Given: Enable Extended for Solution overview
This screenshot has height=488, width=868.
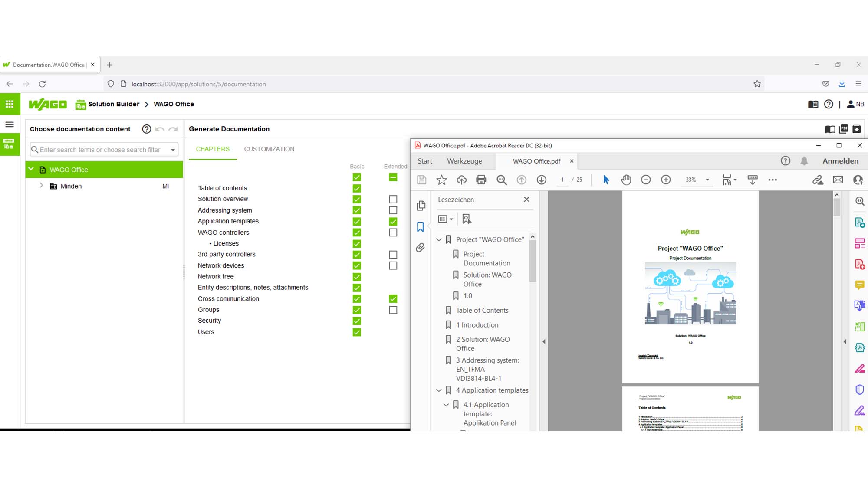Looking at the screenshot, I should pos(393,200).
